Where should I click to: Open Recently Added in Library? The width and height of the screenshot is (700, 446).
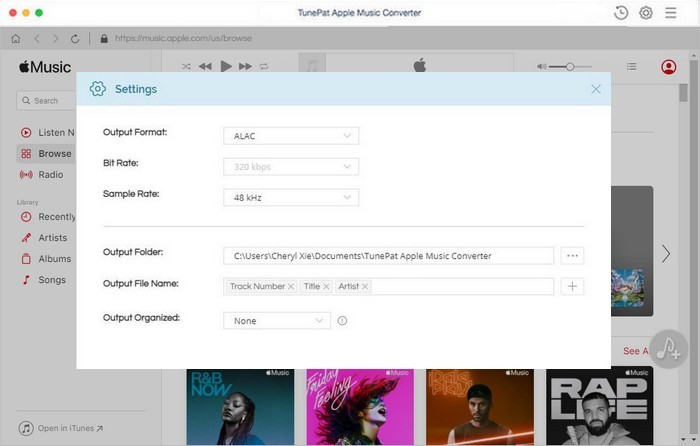click(x=48, y=217)
